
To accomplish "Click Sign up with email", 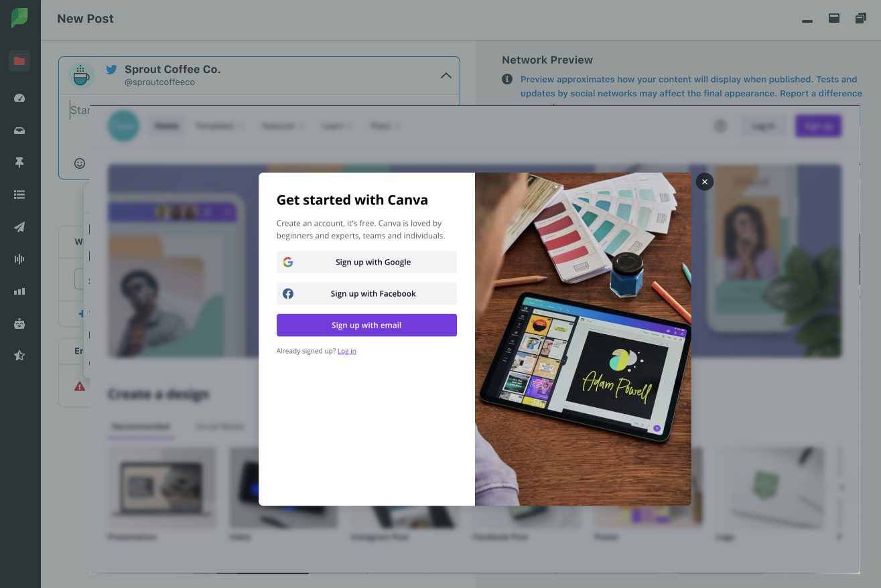I will point(366,325).
